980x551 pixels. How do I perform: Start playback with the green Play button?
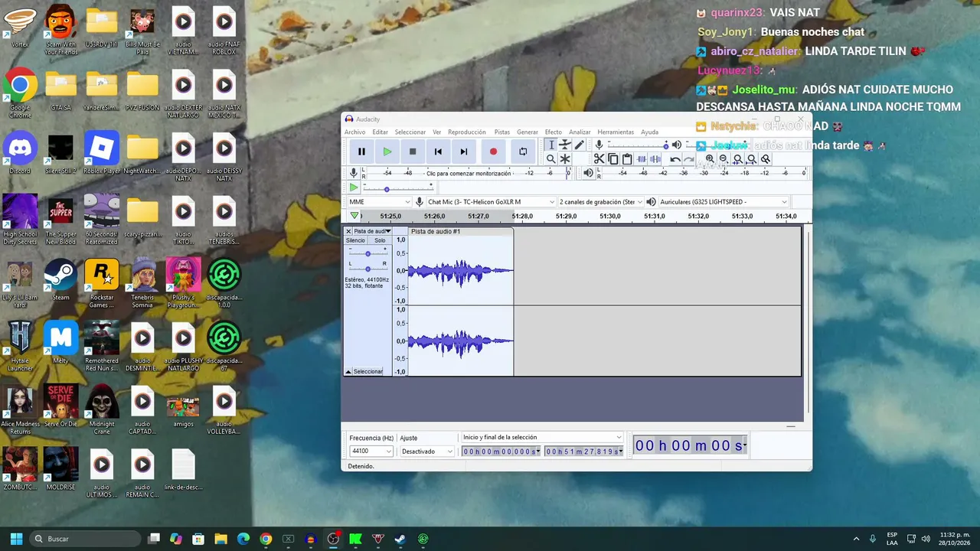click(387, 152)
